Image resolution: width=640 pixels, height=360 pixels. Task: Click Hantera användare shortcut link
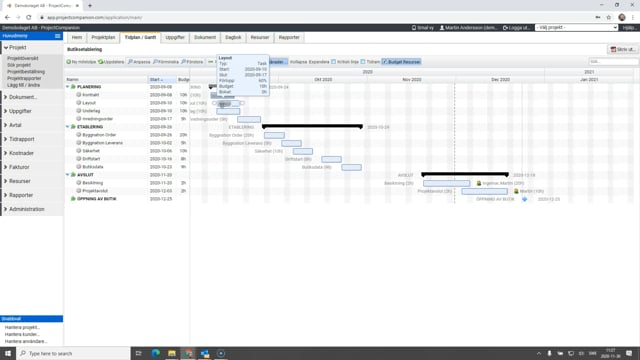point(26,341)
